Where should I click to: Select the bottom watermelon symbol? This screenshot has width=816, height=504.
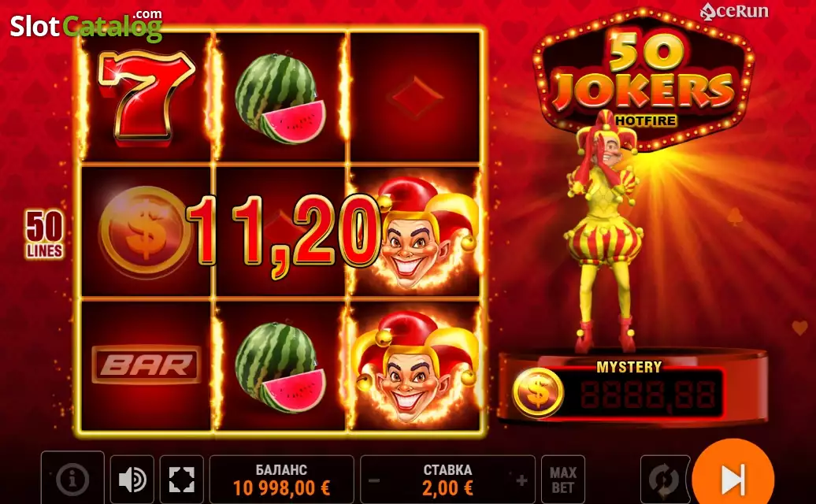[x=280, y=368]
